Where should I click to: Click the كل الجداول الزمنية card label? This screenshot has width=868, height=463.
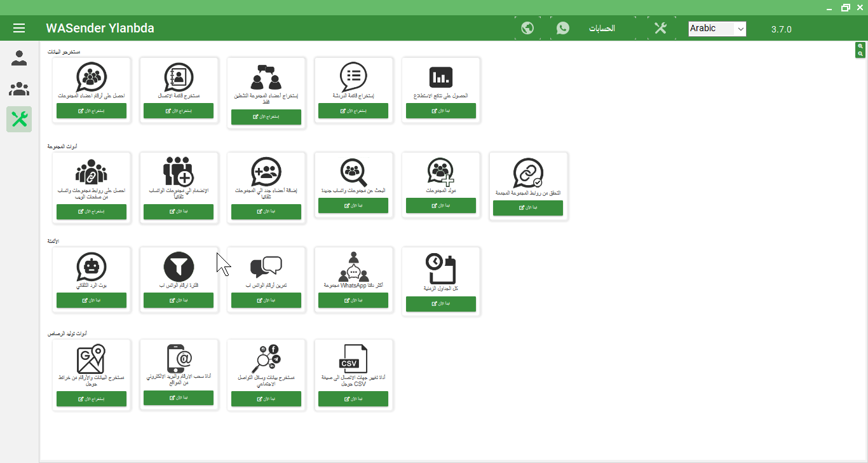(441, 289)
